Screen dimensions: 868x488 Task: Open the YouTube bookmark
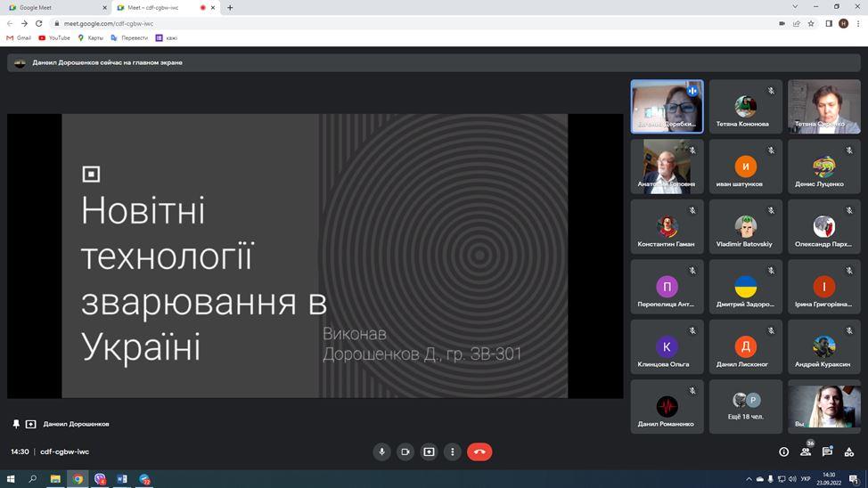[x=54, y=37]
